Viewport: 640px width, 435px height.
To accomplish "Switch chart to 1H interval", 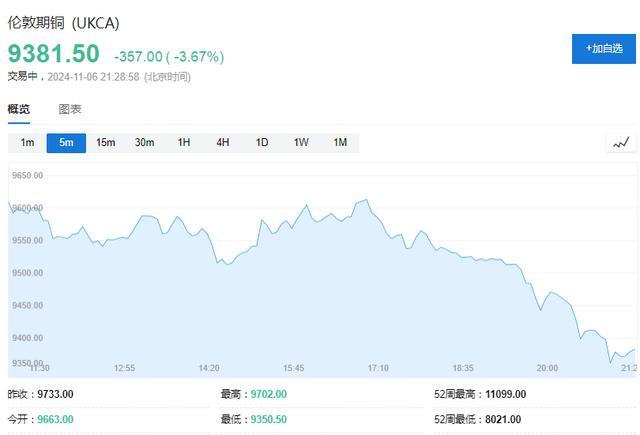I will pos(184,143).
